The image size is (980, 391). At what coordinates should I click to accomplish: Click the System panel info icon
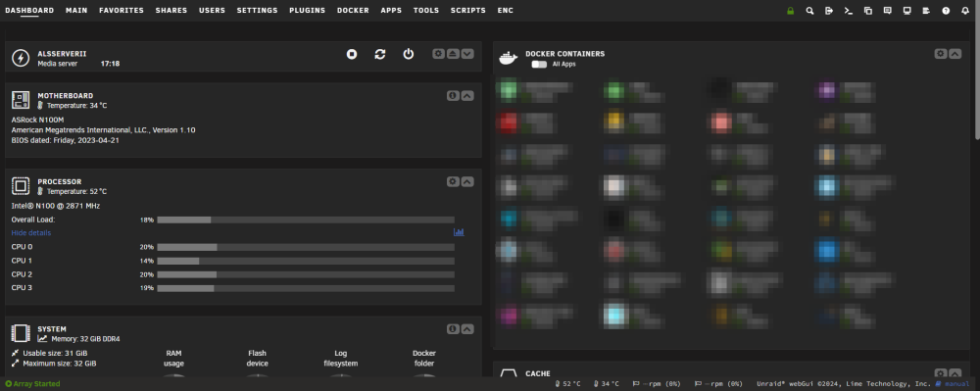pyautogui.click(x=453, y=329)
